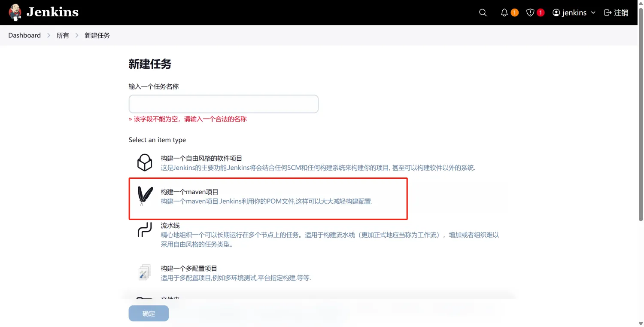The image size is (644, 327).
Task: Open the notifications bell icon
Action: pyautogui.click(x=504, y=13)
